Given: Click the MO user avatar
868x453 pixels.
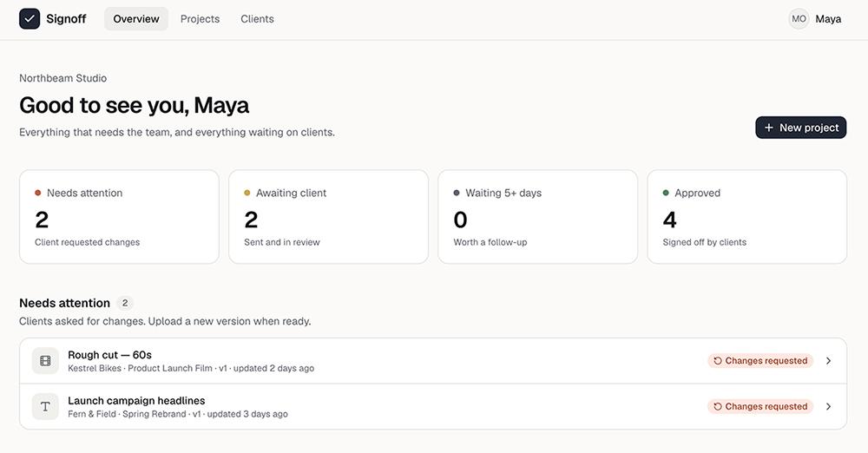Looking at the screenshot, I should [799, 19].
